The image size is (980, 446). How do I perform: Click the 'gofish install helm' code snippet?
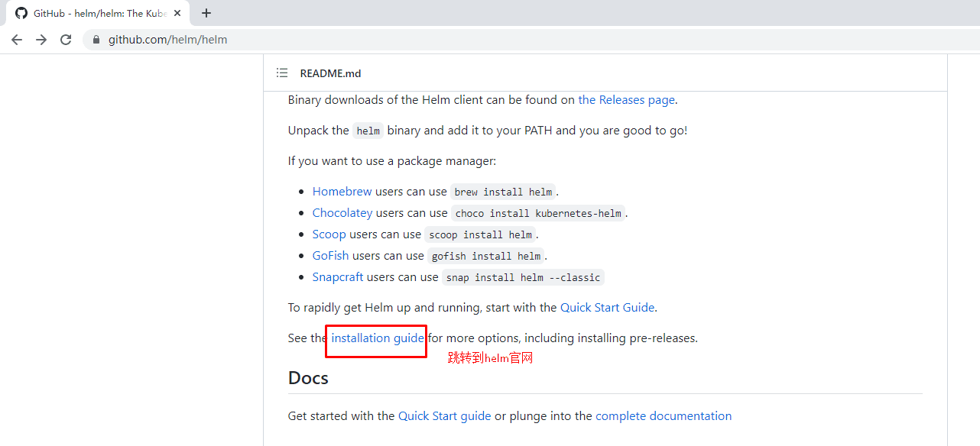pos(485,256)
